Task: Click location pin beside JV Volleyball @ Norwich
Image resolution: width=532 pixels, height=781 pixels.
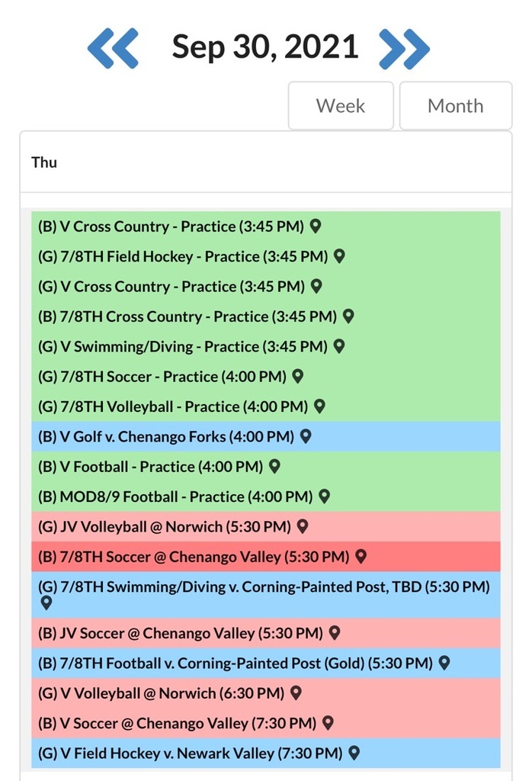Action: click(303, 526)
